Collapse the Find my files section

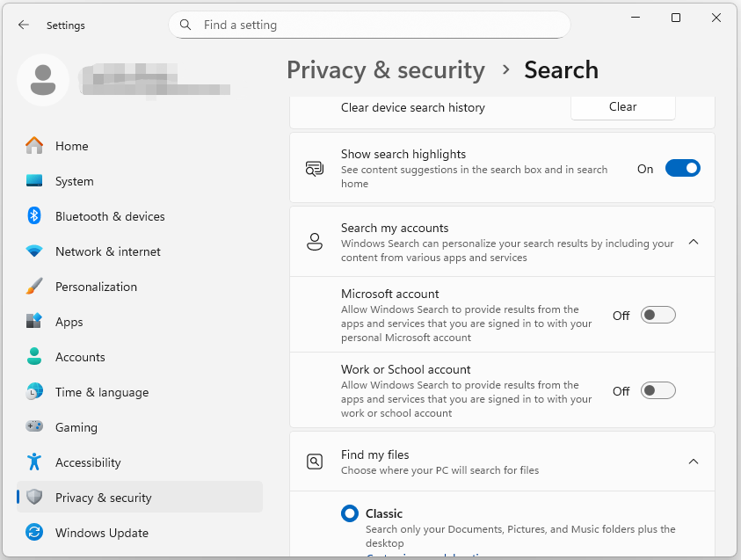(x=694, y=462)
